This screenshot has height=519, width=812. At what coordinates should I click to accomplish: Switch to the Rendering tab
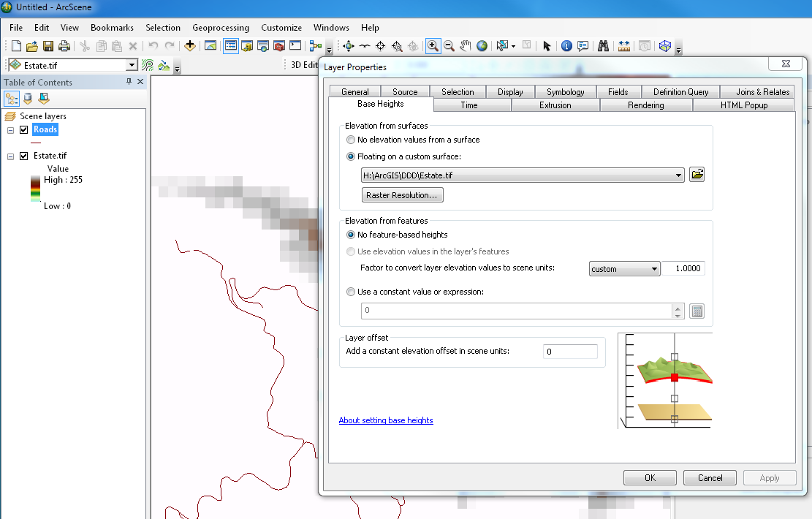646,105
